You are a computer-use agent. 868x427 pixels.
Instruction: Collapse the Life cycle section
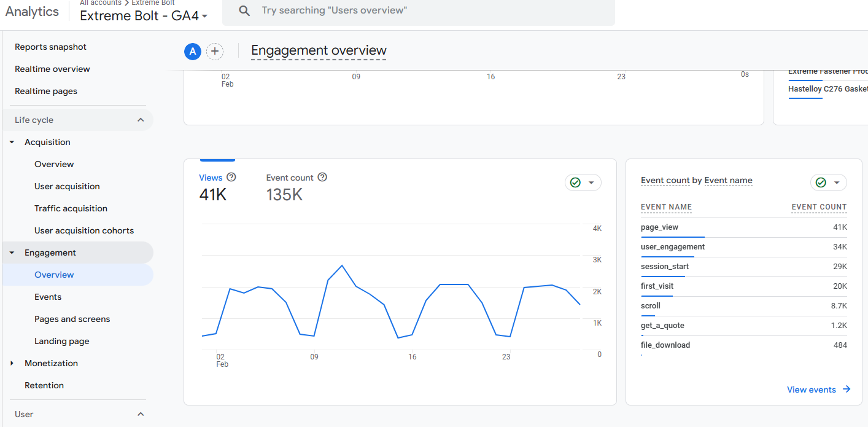point(141,120)
